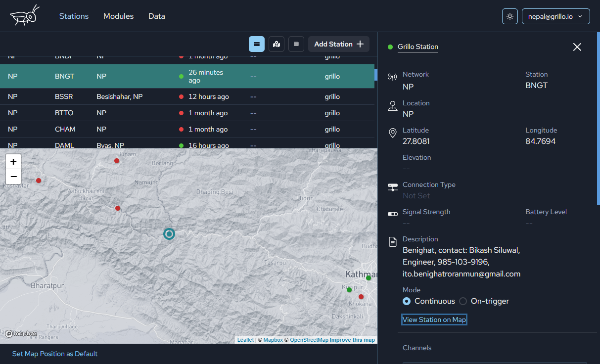The height and width of the screenshot is (364, 600).
Task: Open the Modules tab
Action: click(118, 16)
